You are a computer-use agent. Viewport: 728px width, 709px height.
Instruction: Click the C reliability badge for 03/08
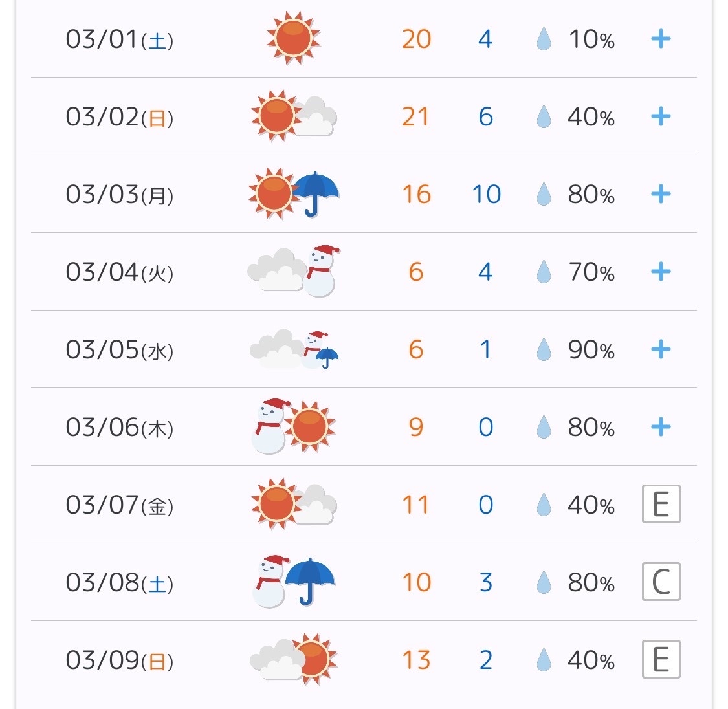tap(661, 582)
